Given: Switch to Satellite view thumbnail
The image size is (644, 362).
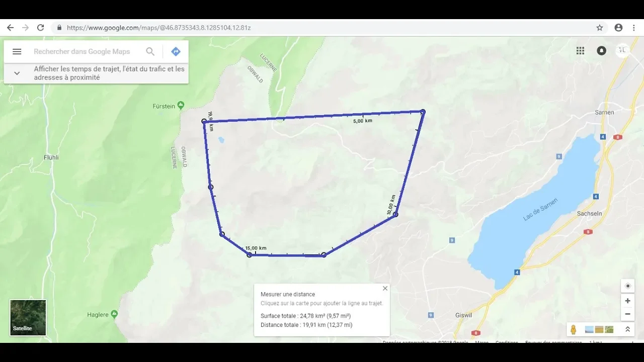Looking at the screenshot, I should point(28,317).
